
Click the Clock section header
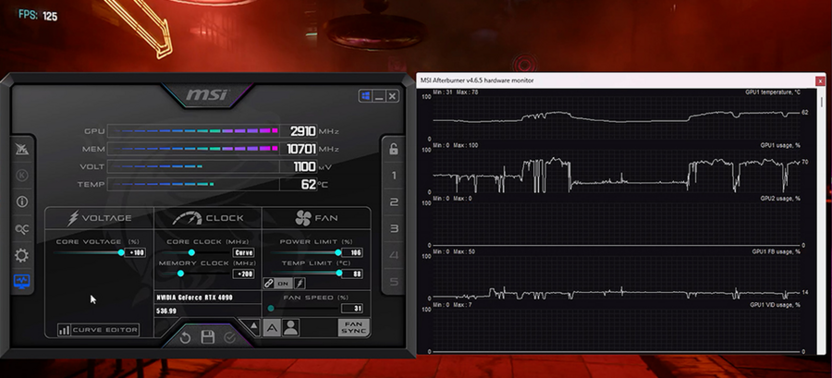coord(208,218)
